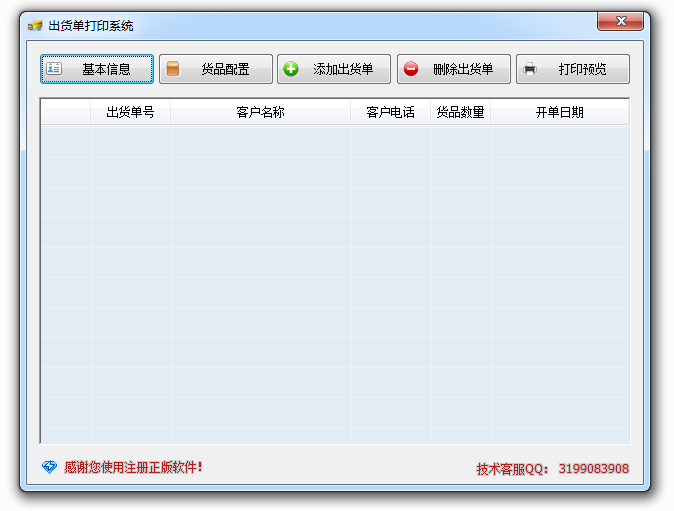Click the app icon in the title bar
This screenshot has height=511, width=674.
point(35,25)
